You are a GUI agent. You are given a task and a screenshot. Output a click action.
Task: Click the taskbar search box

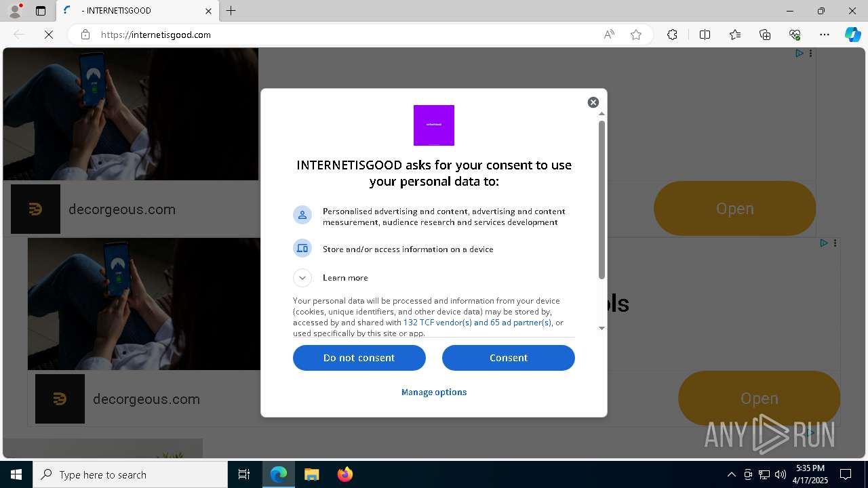coord(130,474)
